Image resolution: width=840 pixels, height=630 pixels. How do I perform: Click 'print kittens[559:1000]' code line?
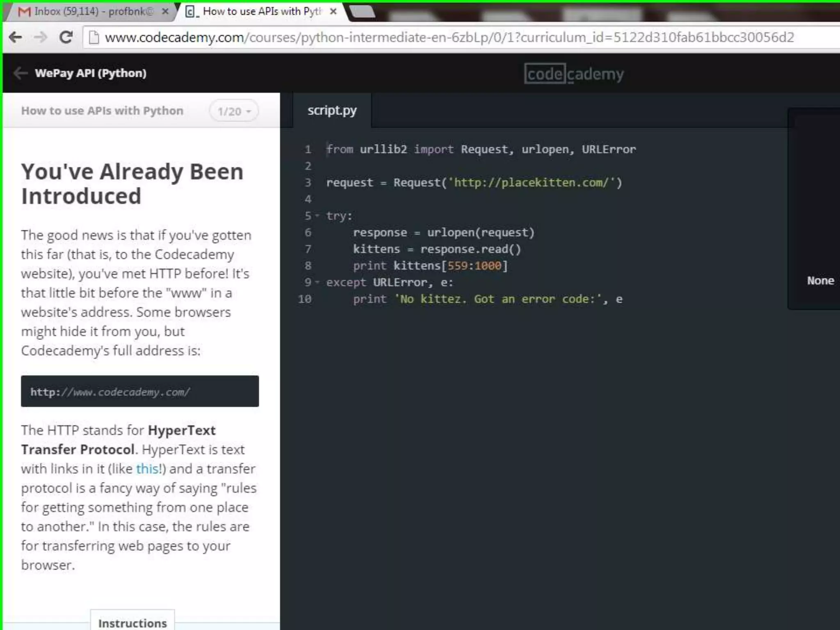[x=430, y=266]
